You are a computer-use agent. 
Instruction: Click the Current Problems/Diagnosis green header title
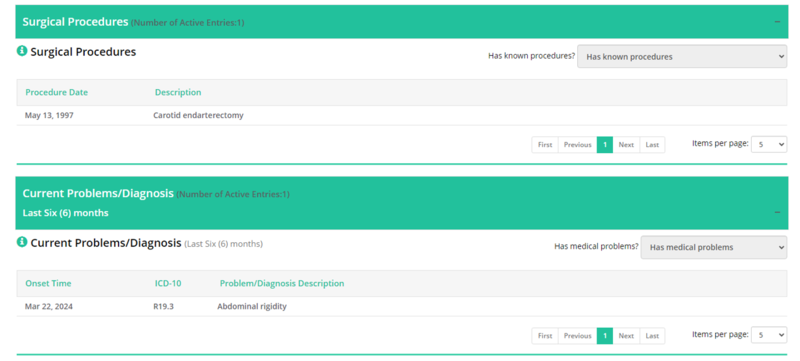tap(98, 194)
